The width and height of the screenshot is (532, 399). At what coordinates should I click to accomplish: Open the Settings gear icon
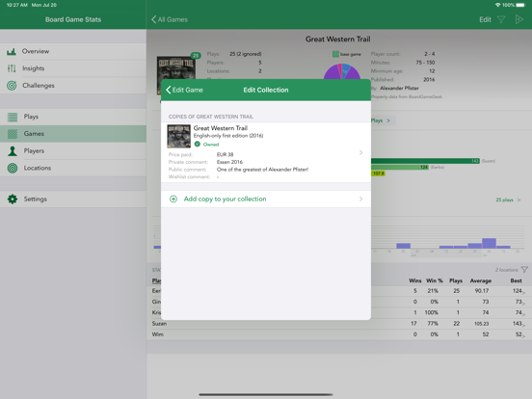point(13,199)
